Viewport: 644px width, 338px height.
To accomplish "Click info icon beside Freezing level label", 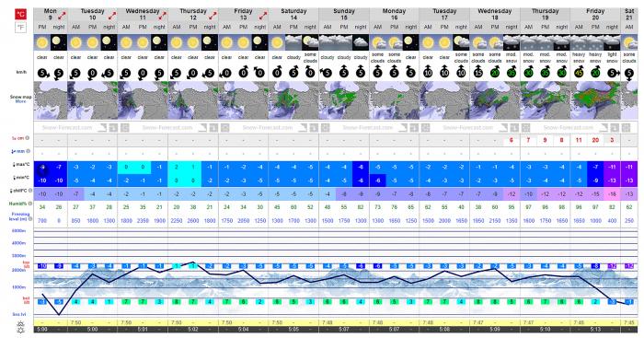I will coord(30,218).
